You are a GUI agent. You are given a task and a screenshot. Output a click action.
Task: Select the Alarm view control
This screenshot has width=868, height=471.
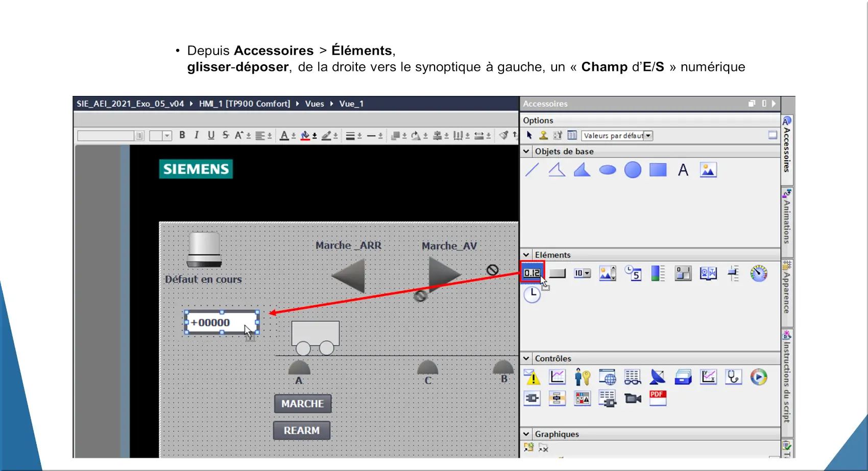532,377
